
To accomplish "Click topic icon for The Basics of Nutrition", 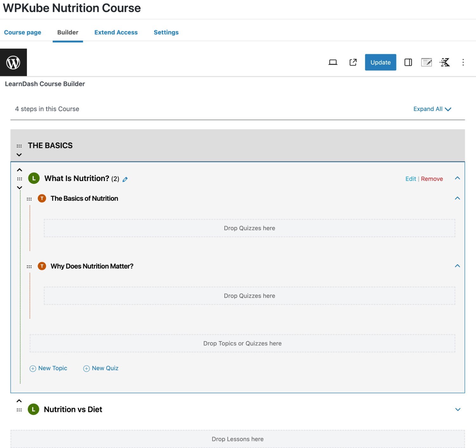I will [x=42, y=198].
